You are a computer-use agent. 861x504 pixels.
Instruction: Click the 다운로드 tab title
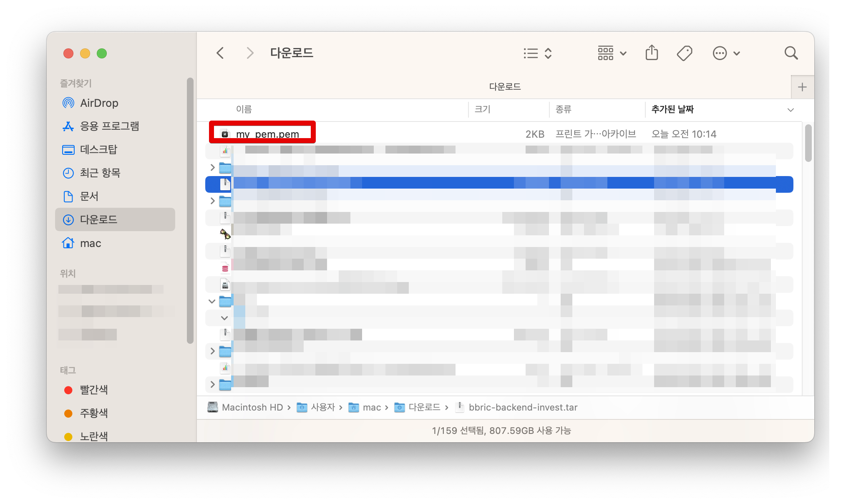tap(505, 87)
